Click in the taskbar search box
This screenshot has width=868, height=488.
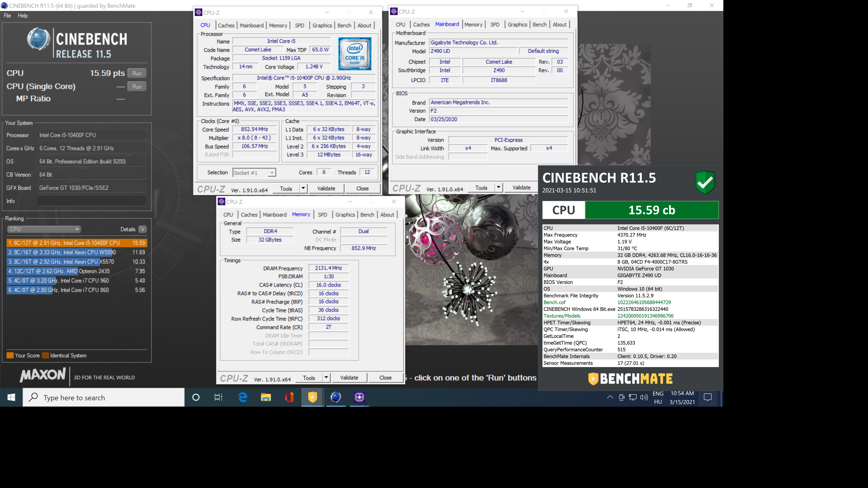(x=104, y=397)
